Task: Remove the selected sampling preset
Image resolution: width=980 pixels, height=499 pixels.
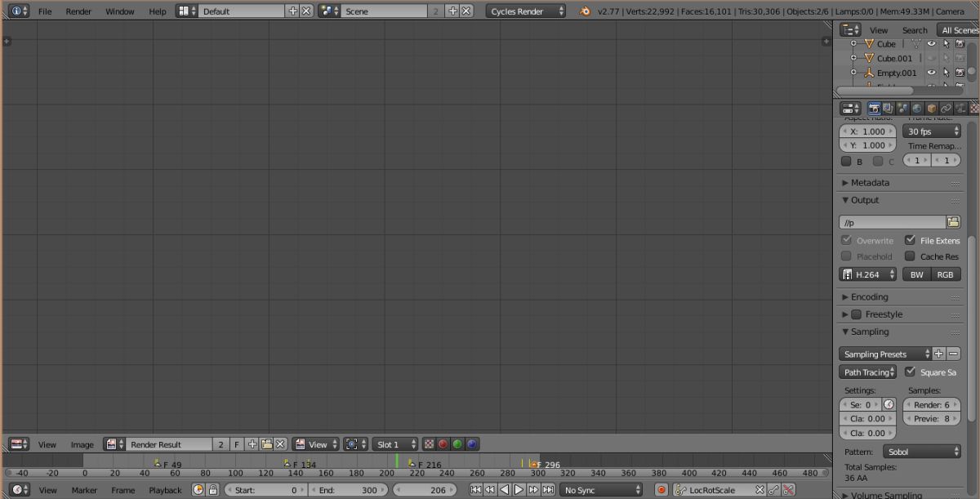Action: (953, 354)
